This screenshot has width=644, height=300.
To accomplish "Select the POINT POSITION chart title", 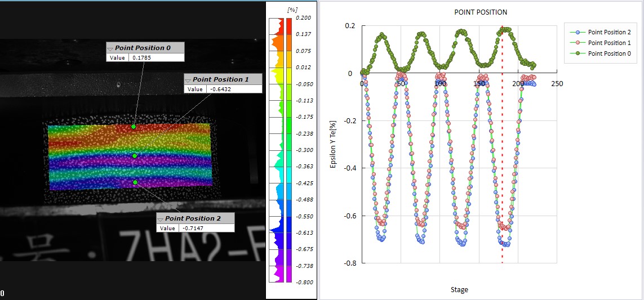I will point(480,12).
